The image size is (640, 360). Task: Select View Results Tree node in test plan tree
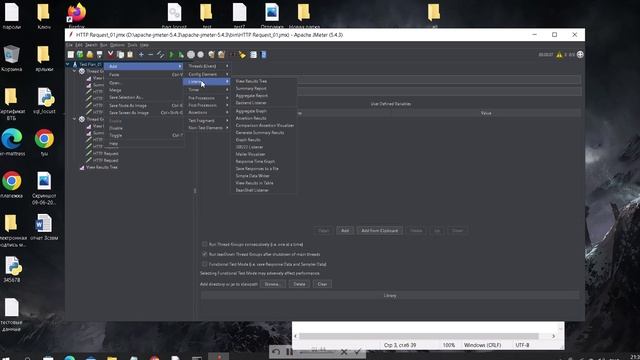click(102, 167)
